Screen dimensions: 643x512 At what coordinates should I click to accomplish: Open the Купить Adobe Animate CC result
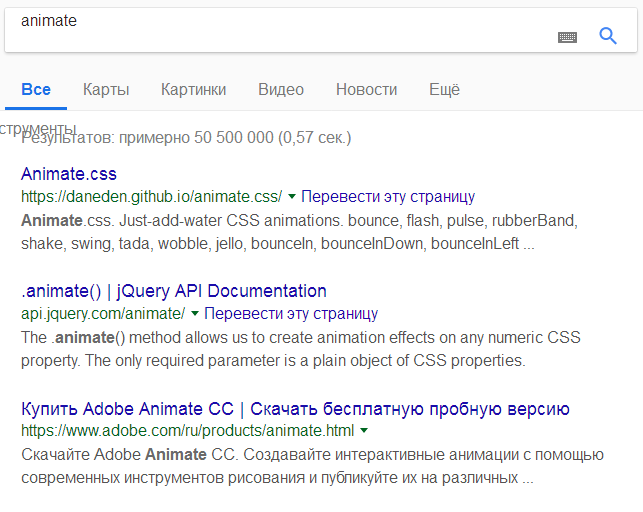295,409
